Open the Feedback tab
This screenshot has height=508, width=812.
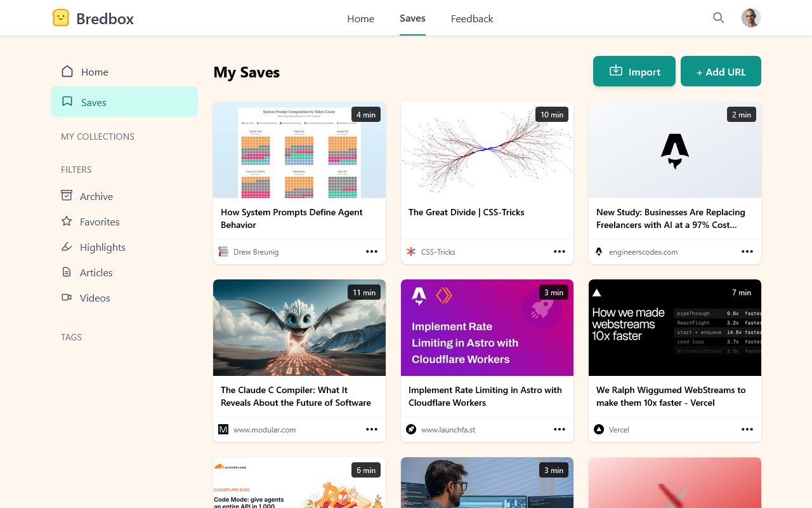[x=472, y=18]
